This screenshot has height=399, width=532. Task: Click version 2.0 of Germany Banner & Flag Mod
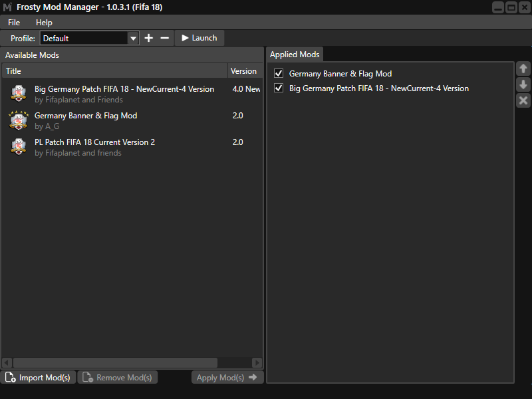[238, 116]
